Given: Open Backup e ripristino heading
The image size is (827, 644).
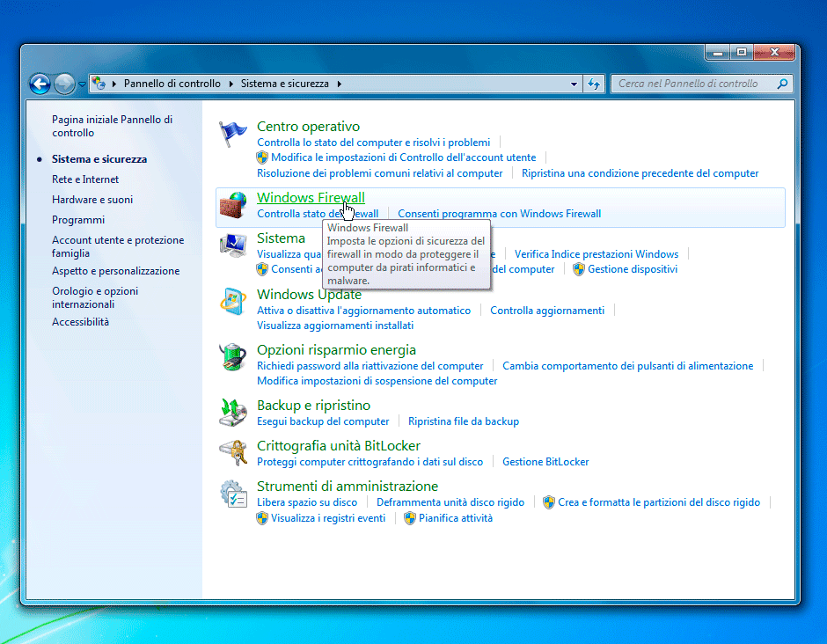Looking at the screenshot, I should [314, 405].
